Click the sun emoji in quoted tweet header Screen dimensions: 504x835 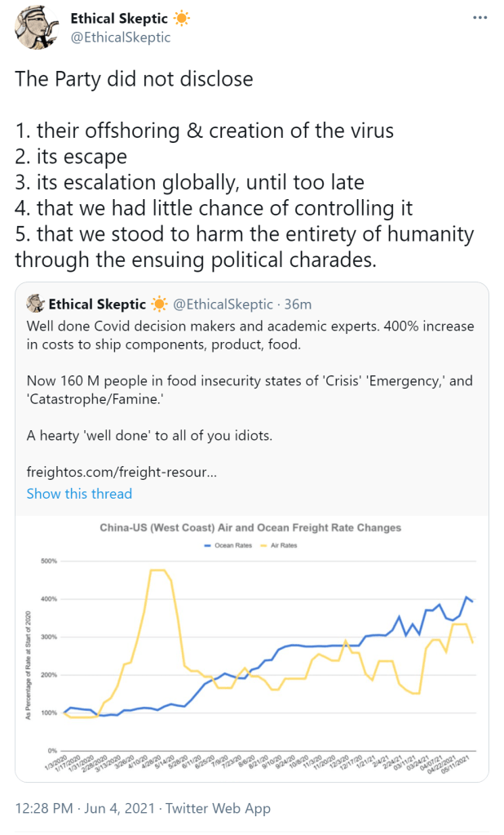(x=158, y=304)
